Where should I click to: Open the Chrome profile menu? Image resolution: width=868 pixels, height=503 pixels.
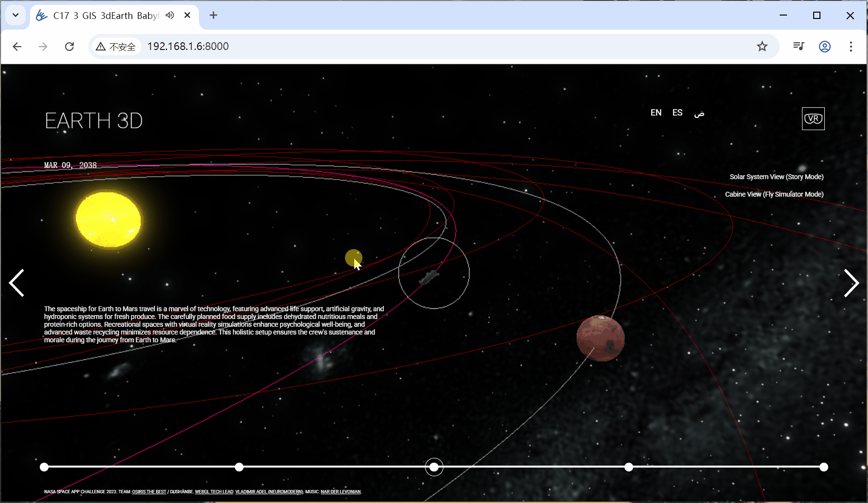click(825, 46)
